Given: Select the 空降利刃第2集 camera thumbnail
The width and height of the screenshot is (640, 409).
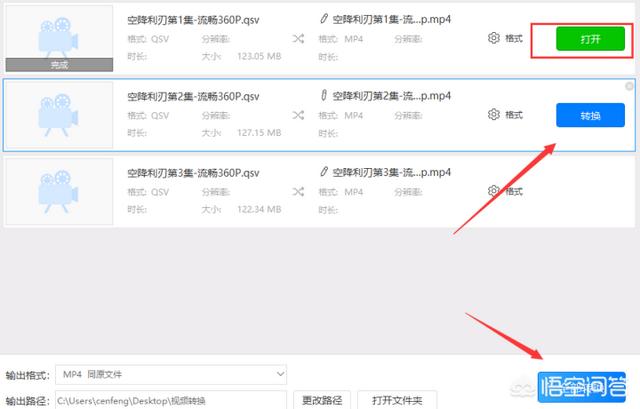Looking at the screenshot, I should tap(59, 115).
